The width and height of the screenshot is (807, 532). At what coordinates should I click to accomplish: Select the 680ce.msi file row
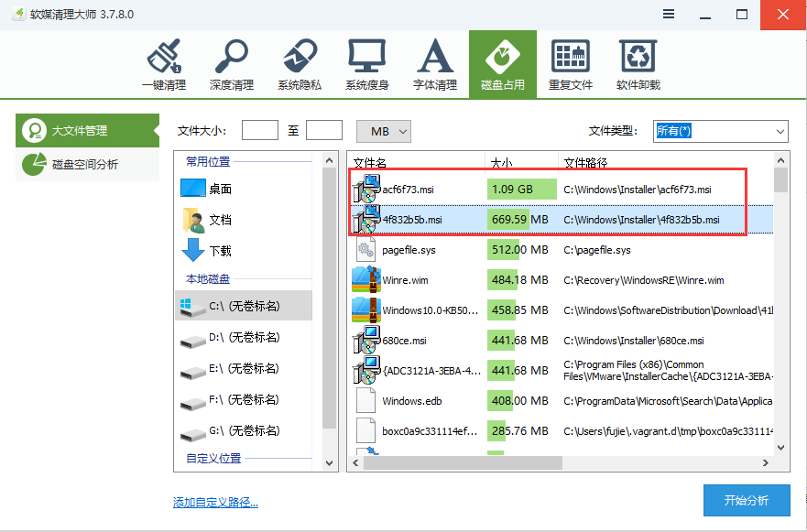[562, 341]
